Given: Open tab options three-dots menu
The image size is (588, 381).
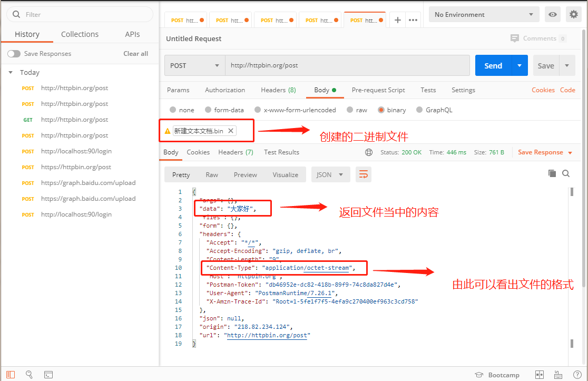Looking at the screenshot, I should pyautogui.click(x=413, y=20).
